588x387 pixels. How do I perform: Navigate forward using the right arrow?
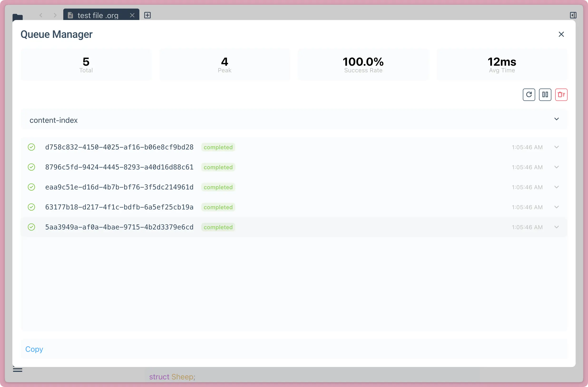[55, 15]
